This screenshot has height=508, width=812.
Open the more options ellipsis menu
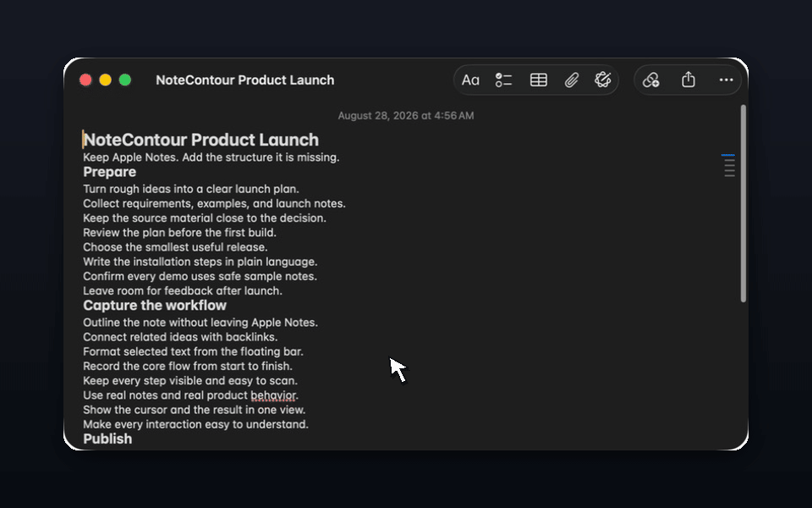726,80
